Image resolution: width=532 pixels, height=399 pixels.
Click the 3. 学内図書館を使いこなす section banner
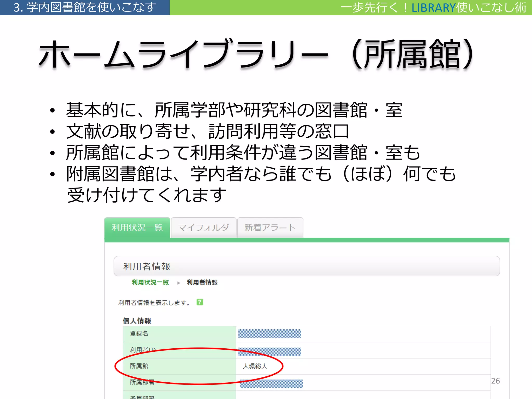[x=85, y=8]
